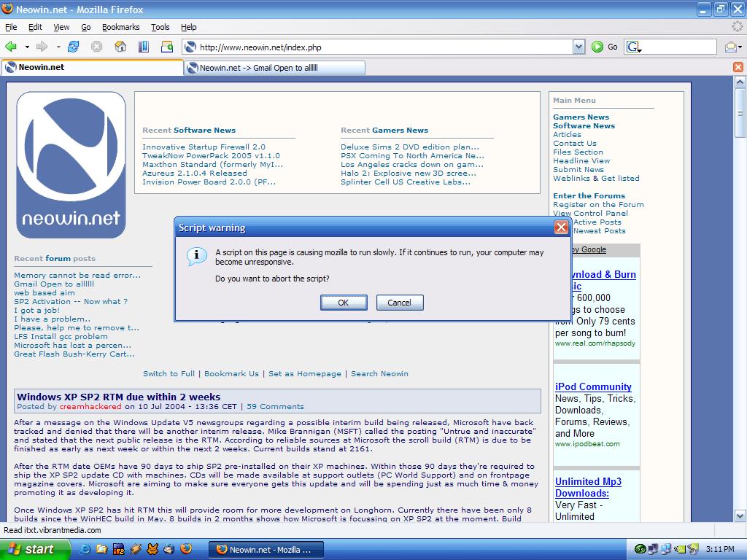The image size is (747, 560).
Task: Select Neowin.net - Mozilla taskbar button
Action: point(266,550)
